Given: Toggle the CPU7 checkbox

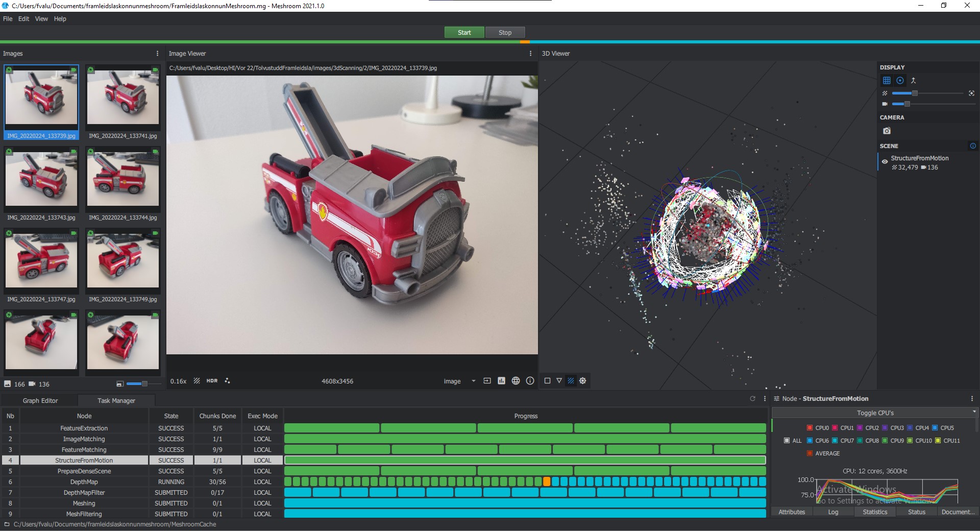Looking at the screenshot, I should pos(835,441).
